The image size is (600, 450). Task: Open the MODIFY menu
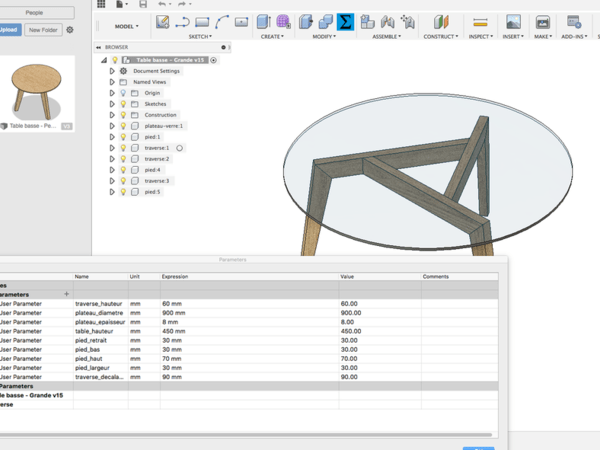pos(324,36)
